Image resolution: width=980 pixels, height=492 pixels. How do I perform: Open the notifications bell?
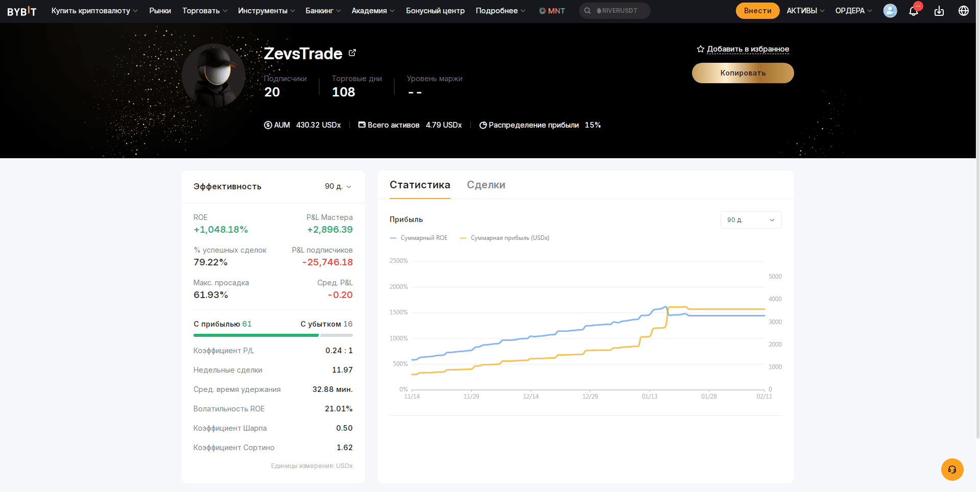click(x=914, y=11)
